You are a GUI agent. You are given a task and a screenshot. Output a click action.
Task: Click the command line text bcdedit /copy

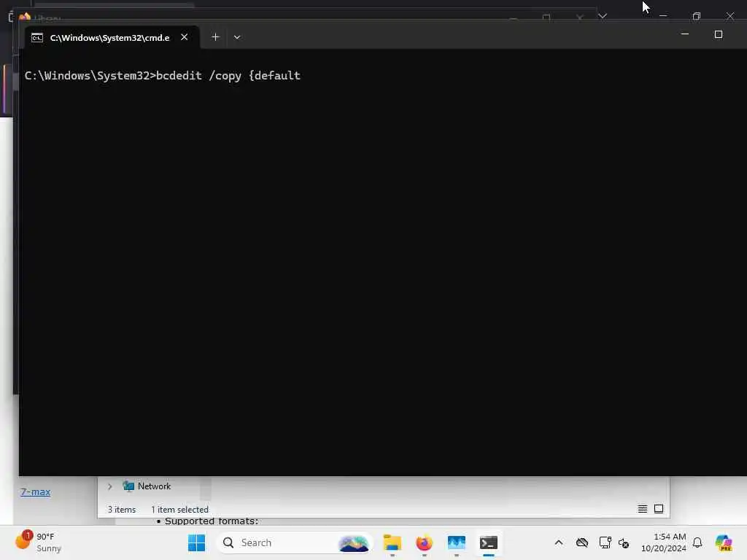[198, 76]
